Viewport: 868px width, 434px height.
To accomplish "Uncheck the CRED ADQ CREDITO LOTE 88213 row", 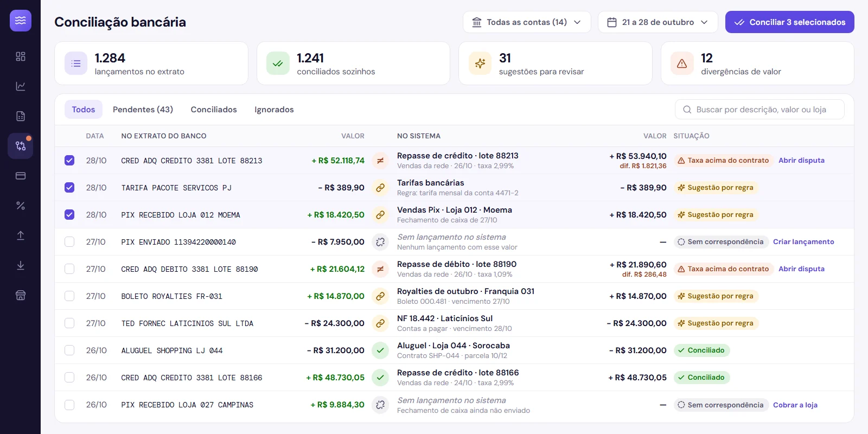I will point(69,161).
